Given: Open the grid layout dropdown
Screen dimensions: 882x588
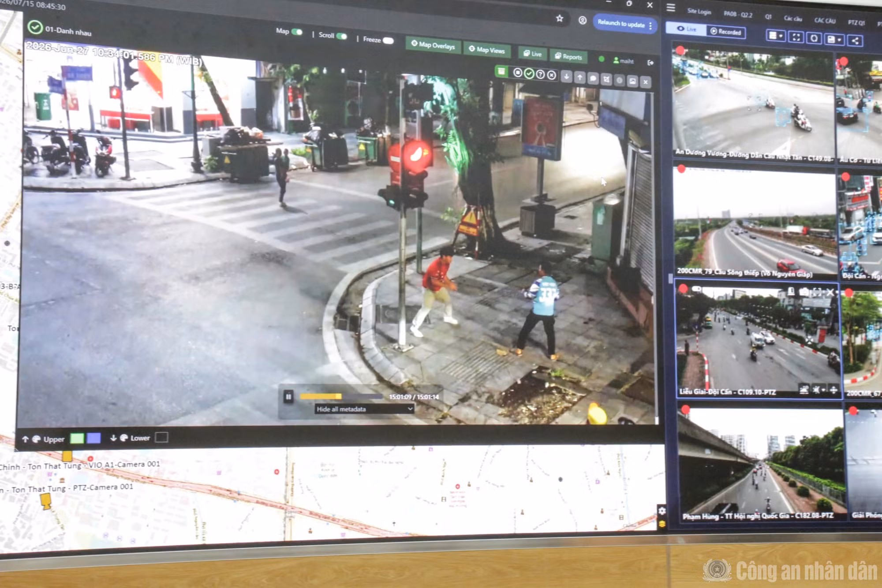Looking at the screenshot, I should tap(775, 36).
